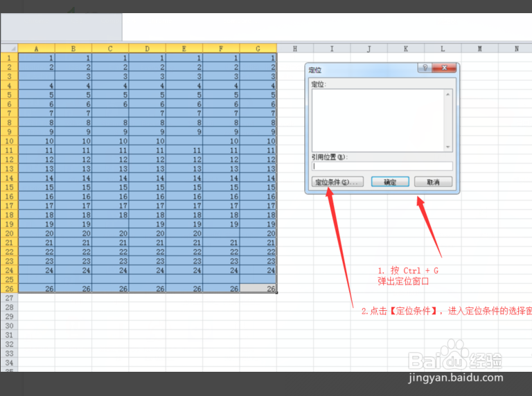Select row 33 header
The width and height of the screenshot is (532, 396).
[9, 353]
